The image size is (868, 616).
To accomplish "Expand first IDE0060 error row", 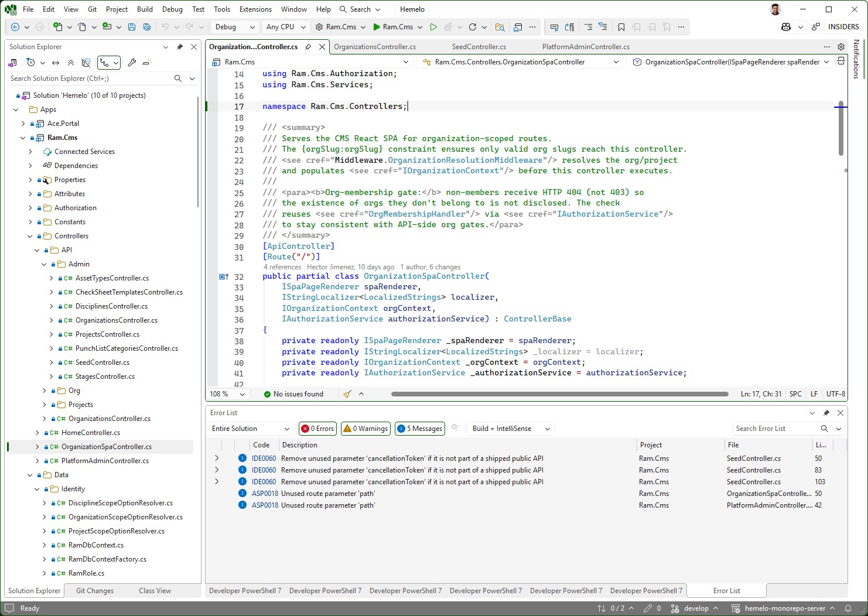I will 217,458.
